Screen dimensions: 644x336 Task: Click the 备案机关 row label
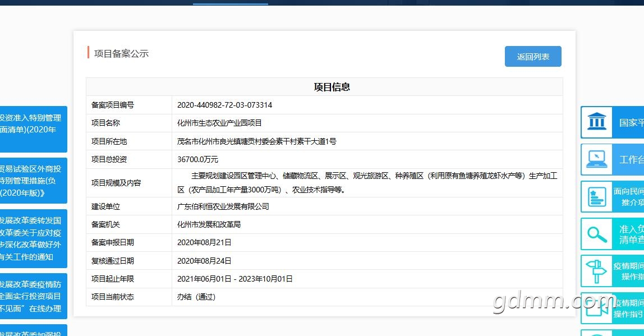point(105,224)
